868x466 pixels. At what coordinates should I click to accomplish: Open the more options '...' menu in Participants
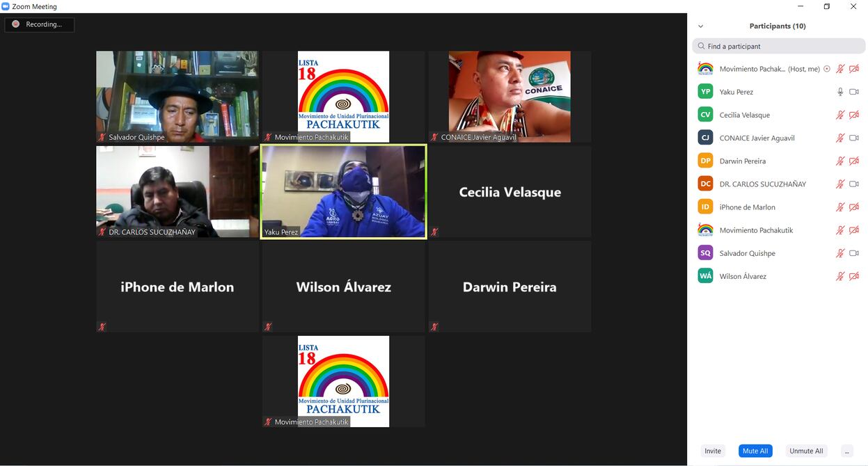[x=846, y=451]
